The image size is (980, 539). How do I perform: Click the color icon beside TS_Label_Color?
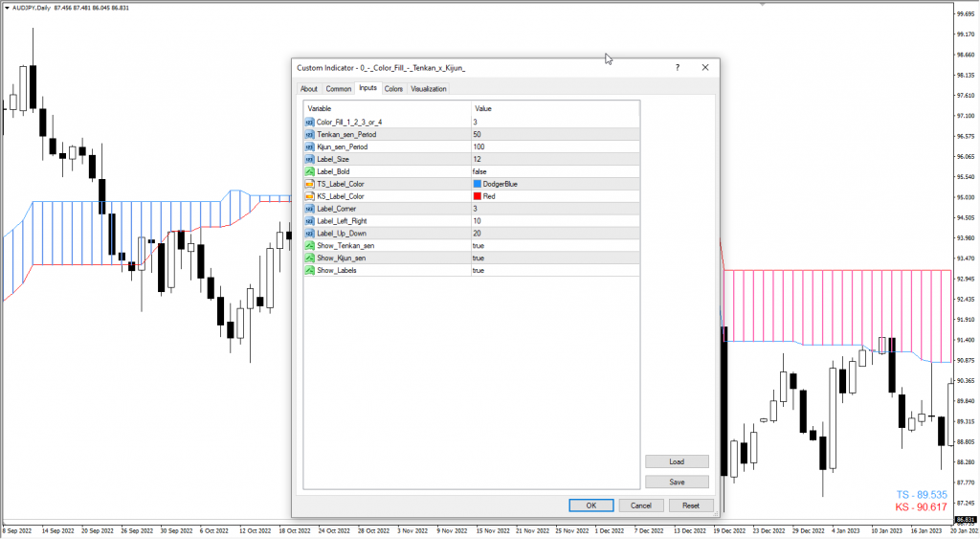click(309, 184)
